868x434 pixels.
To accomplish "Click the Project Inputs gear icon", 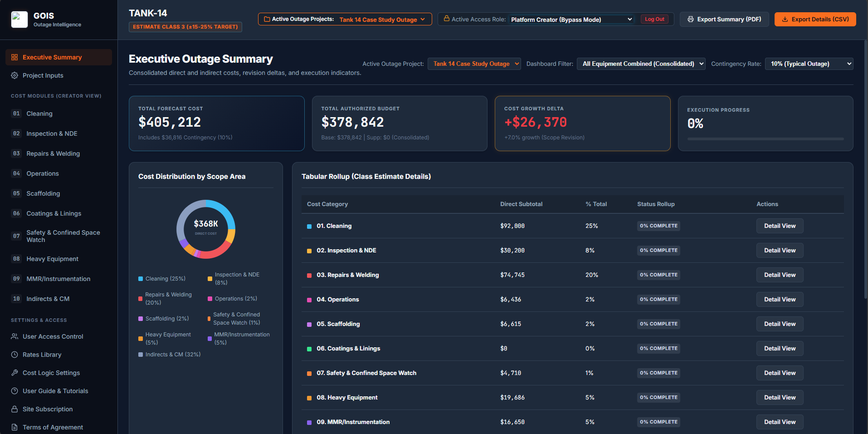I will point(15,75).
